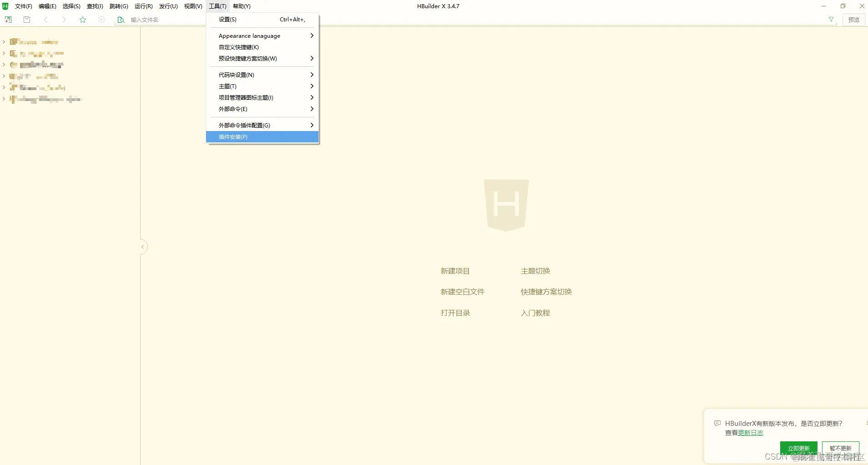Open the 更新日志 changelog link
868x465 pixels.
coord(751,433)
